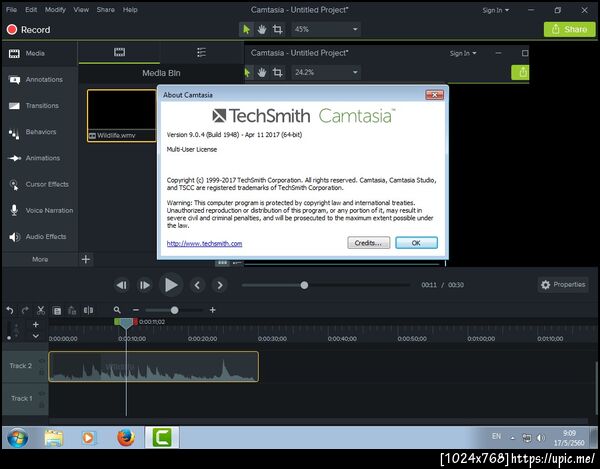Open the Help menu
This screenshot has height=469, width=600.
pos(130,10)
